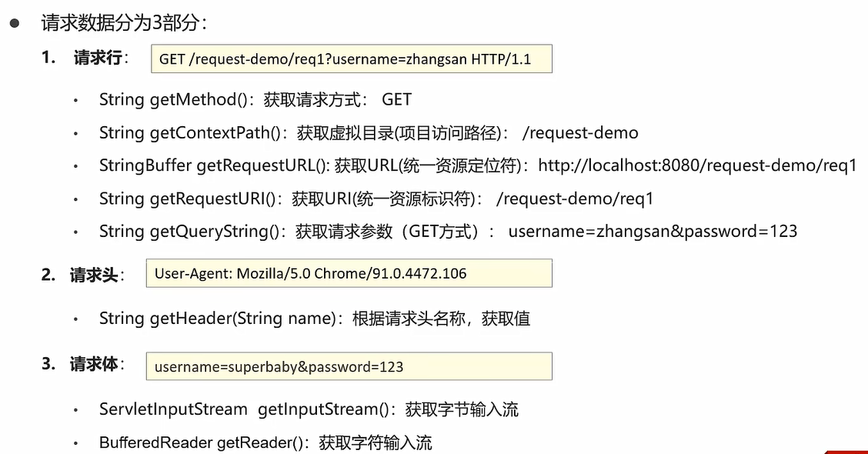Click the heading 请求数据分为3部分
Image resolution: width=868 pixels, height=454 pixels.
click(x=124, y=23)
